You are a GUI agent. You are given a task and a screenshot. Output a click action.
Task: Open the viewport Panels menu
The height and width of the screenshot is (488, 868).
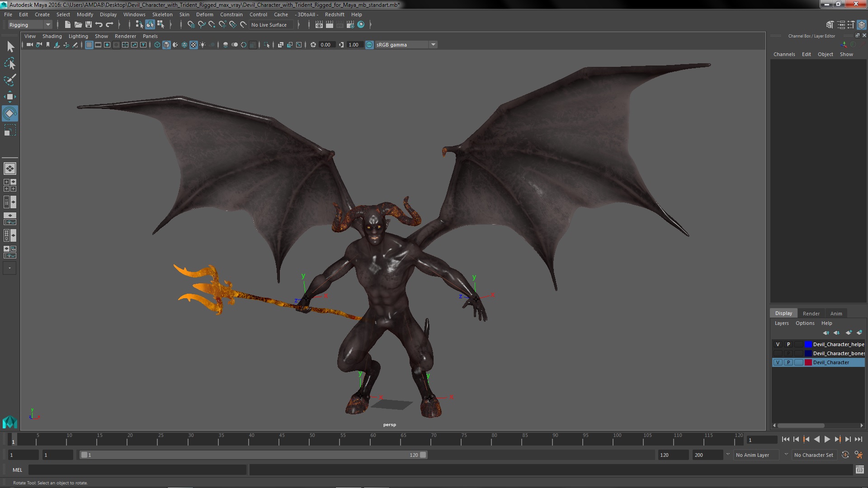(x=150, y=36)
